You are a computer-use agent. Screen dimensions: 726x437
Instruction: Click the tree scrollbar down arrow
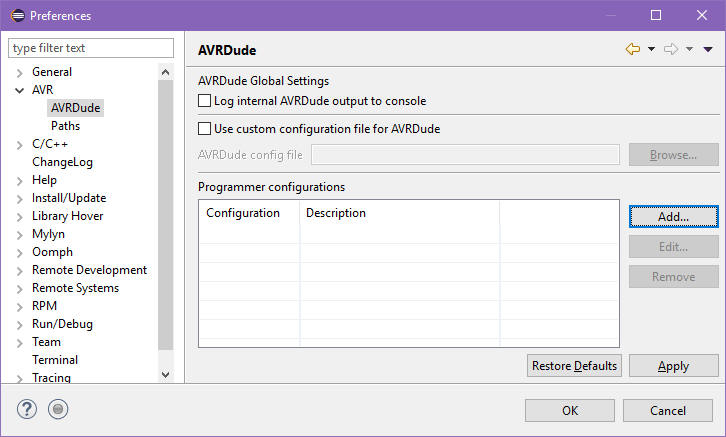[166, 374]
